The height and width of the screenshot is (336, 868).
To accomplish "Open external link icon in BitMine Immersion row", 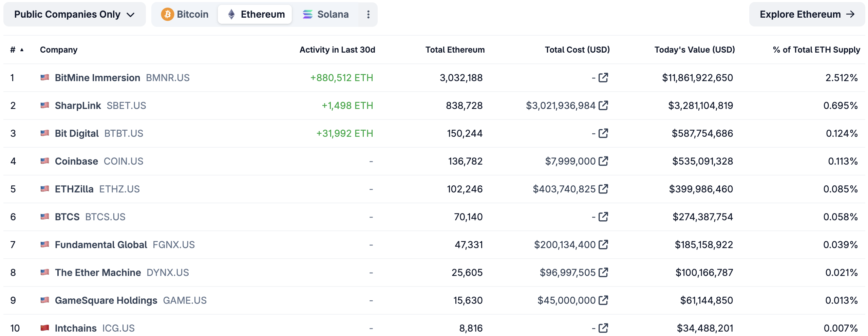I will point(603,78).
